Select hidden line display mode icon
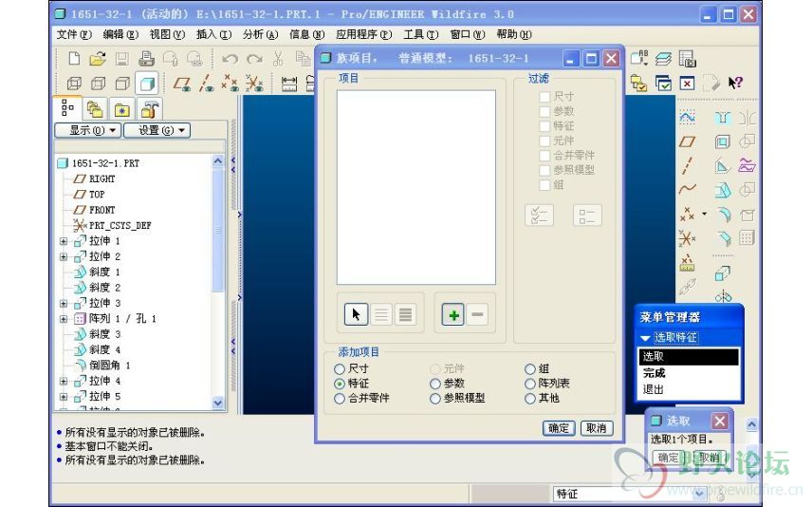 coord(99,84)
